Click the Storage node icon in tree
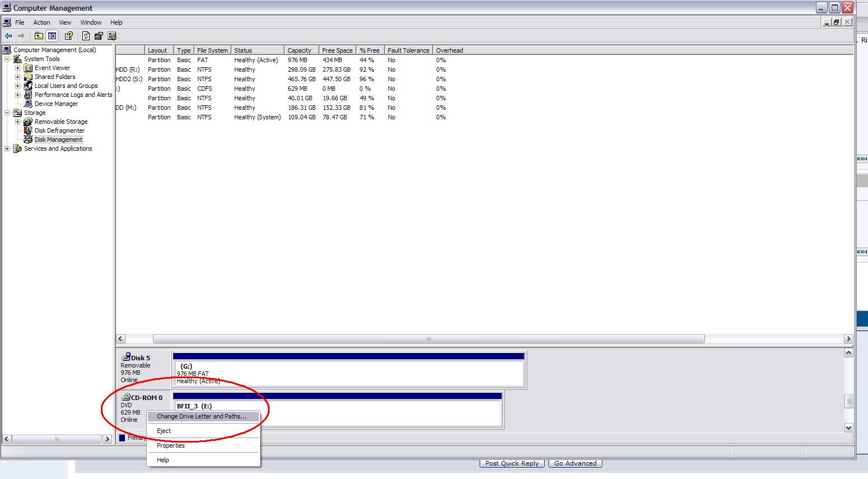 pos(17,113)
